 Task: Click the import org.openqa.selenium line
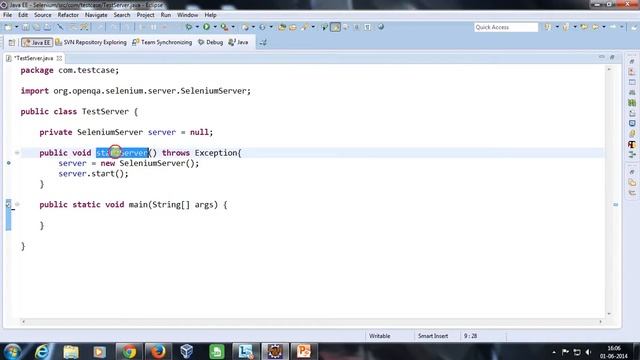pos(136,91)
